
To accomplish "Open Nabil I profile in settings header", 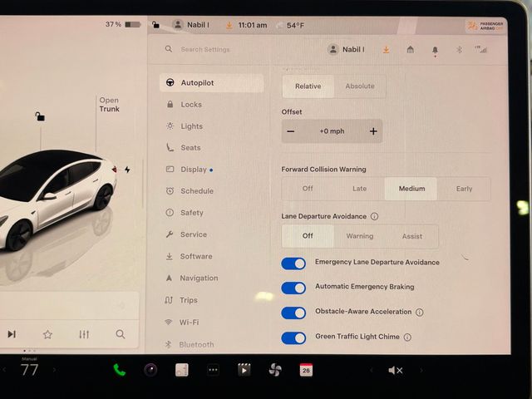I will [346, 50].
